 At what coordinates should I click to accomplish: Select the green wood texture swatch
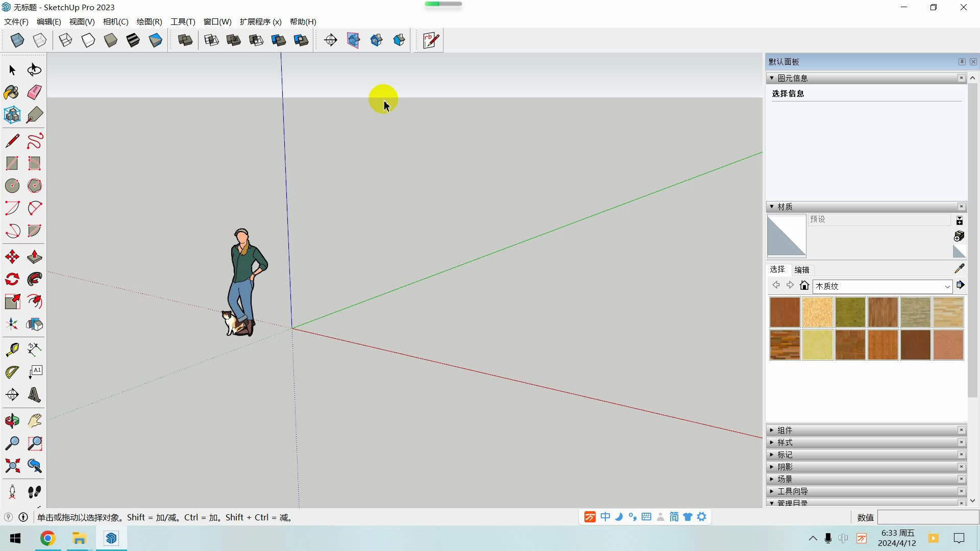850,312
